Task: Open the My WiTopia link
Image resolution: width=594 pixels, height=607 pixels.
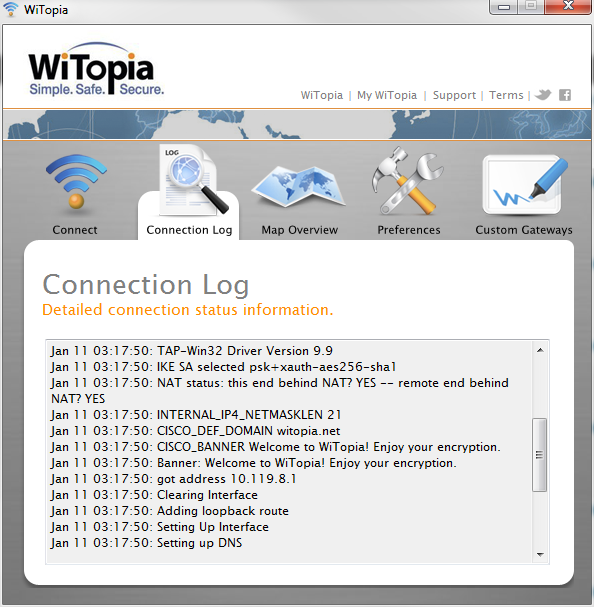Action: [387, 95]
